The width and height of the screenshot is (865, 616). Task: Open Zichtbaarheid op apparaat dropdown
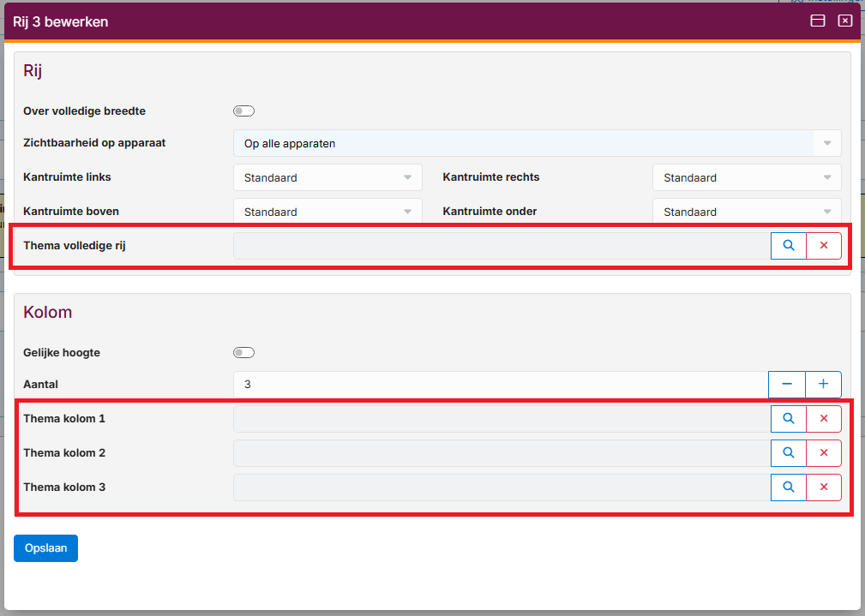click(537, 143)
